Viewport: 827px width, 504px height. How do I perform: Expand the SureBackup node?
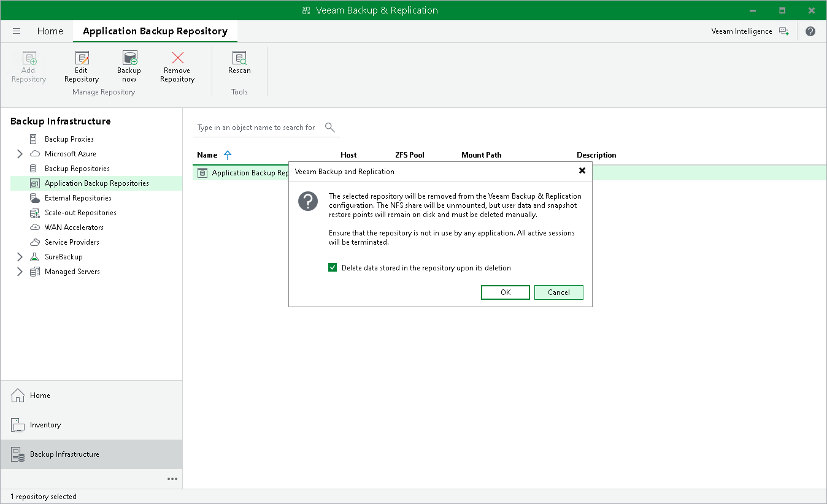click(x=20, y=257)
